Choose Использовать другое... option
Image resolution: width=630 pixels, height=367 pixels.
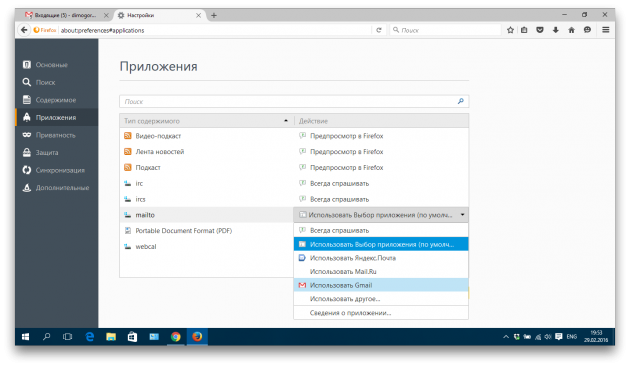381,299
